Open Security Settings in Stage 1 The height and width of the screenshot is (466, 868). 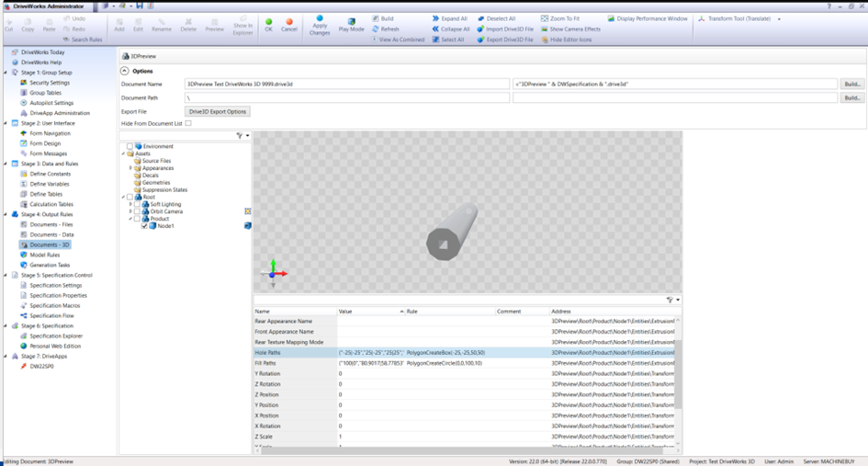(x=50, y=83)
